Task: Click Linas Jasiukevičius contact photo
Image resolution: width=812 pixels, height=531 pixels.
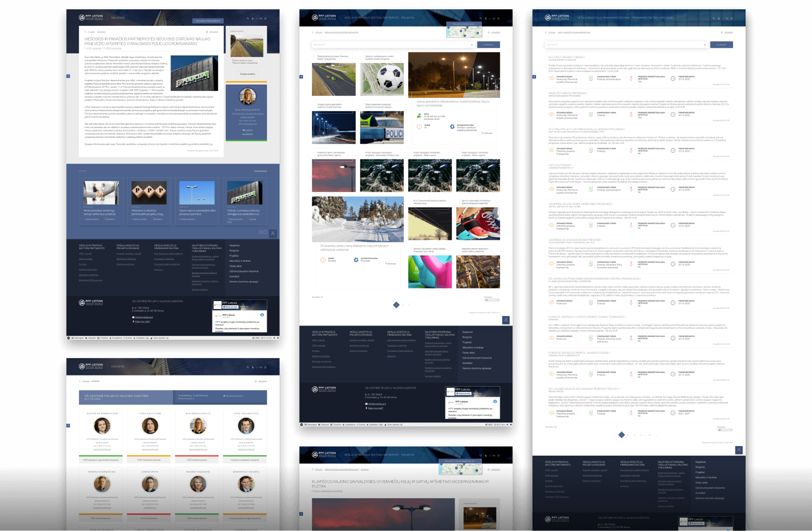Action: (x=246, y=425)
